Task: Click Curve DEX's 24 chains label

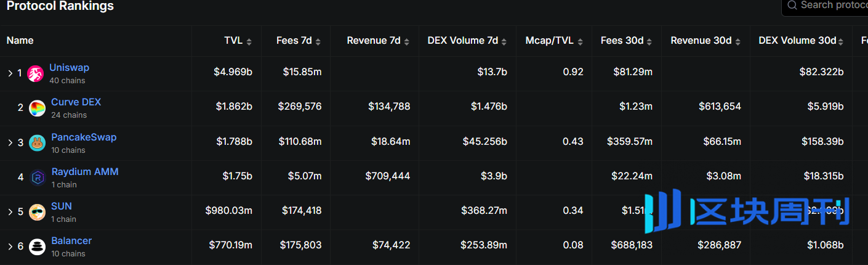Action: coord(69,115)
